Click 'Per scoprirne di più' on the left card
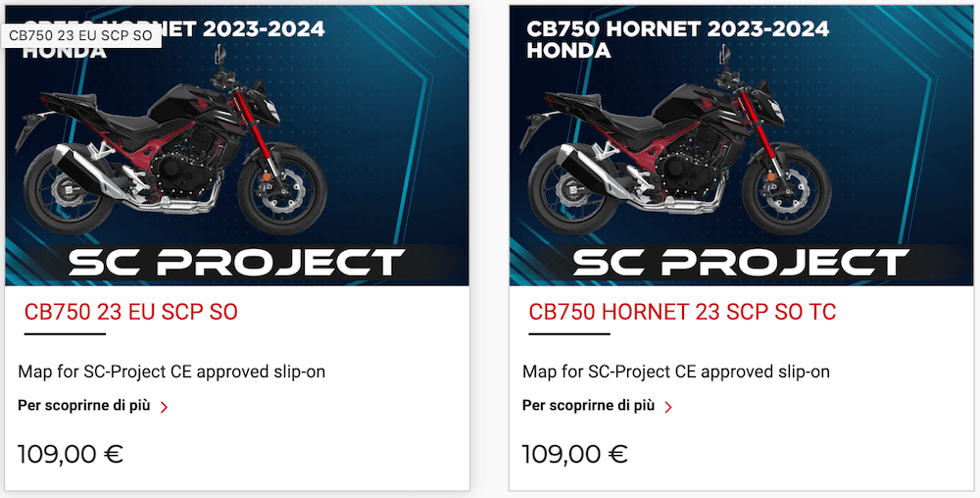Image resolution: width=980 pixels, height=498 pixels. [x=84, y=405]
